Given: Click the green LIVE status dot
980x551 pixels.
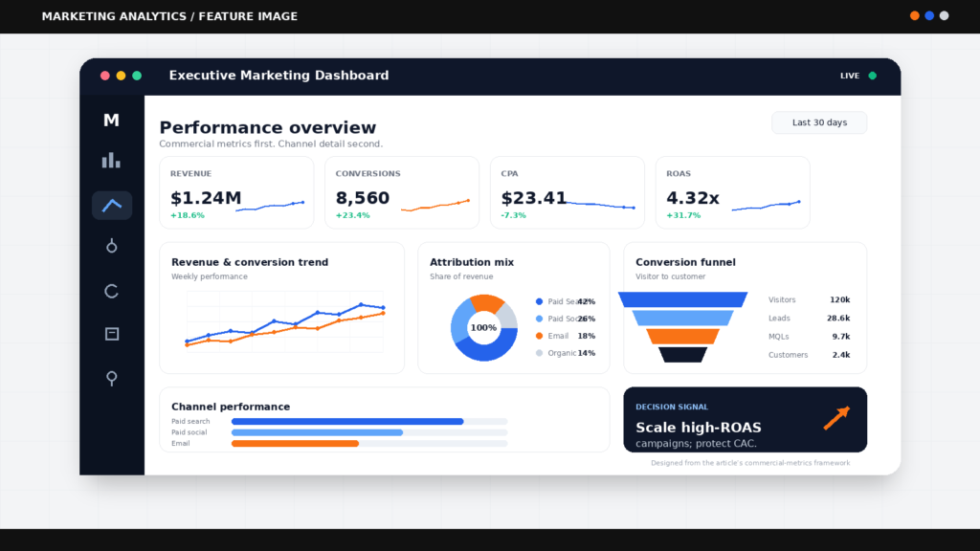Looking at the screenshot, I should pyautogui.click(x=873, y=76).
